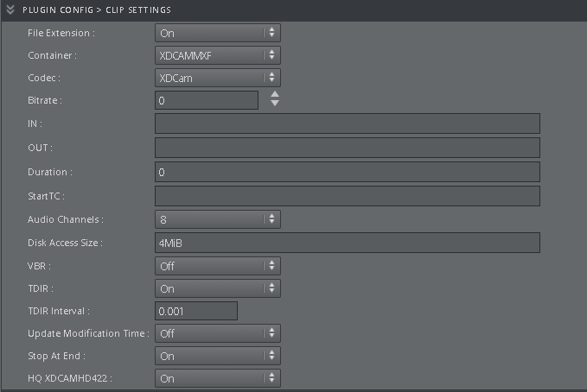Viewport: 587px width, 392px height.
Task: Open the Container dropdown showing XDCAMMXF
Action: click(x=218, y=55)
